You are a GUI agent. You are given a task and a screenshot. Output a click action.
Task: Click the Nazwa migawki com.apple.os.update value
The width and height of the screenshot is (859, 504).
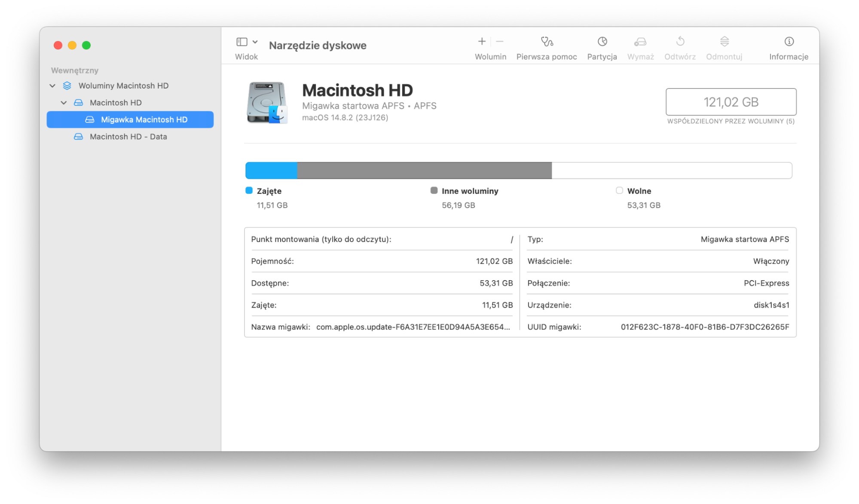(x=413, y=327)
